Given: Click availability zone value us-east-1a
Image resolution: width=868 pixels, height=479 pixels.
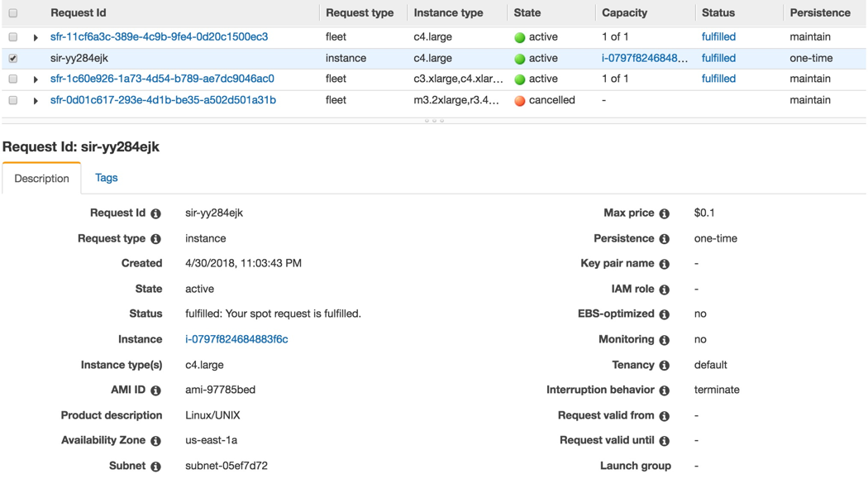Looking at the screenshot, I should 211,440.
